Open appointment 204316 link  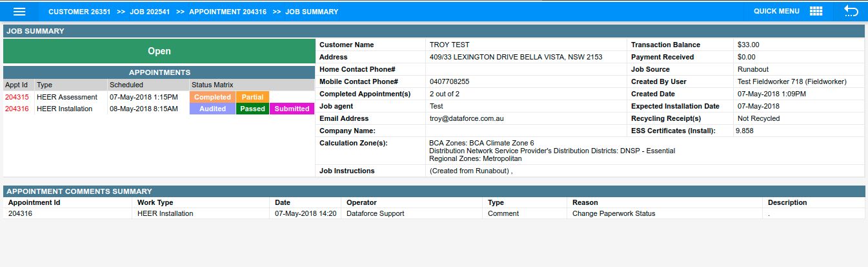pyautogui.click(x=17, y=109)
